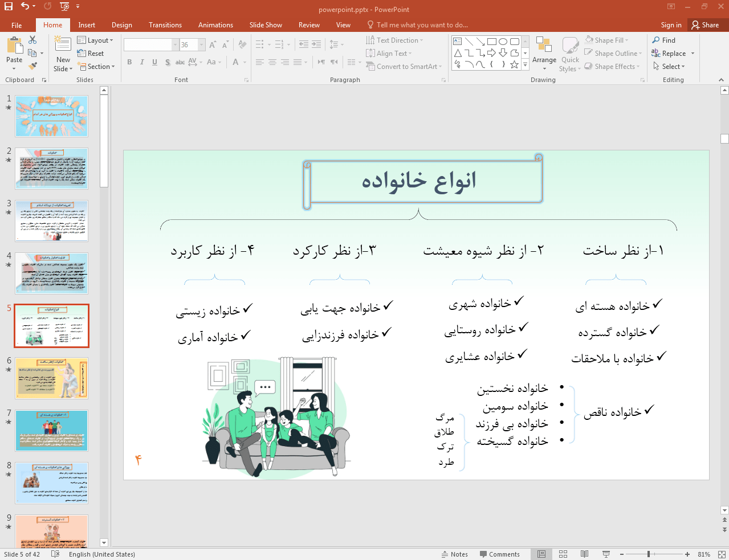Open the File menu tab

pyautogui.click(x=17, y=25)
